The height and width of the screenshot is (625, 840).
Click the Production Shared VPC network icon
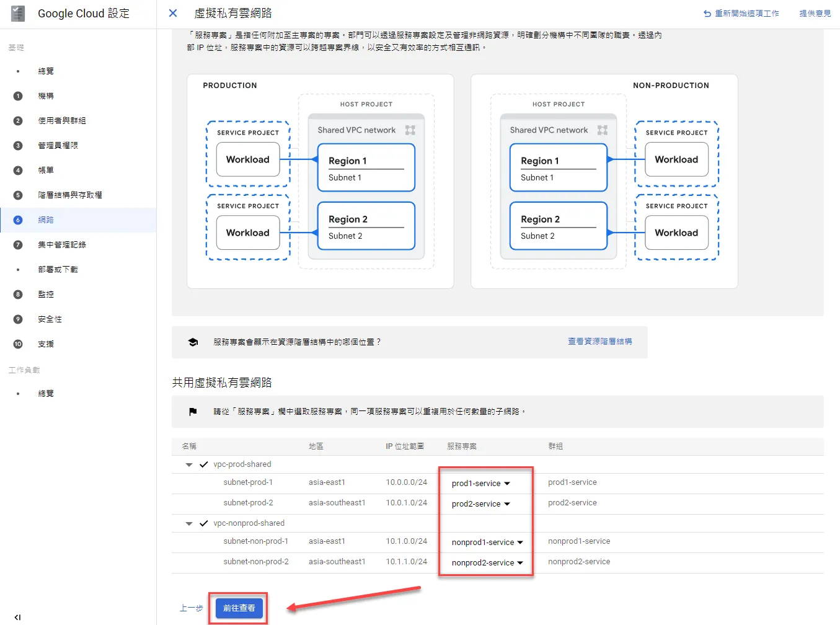(410, 130)
